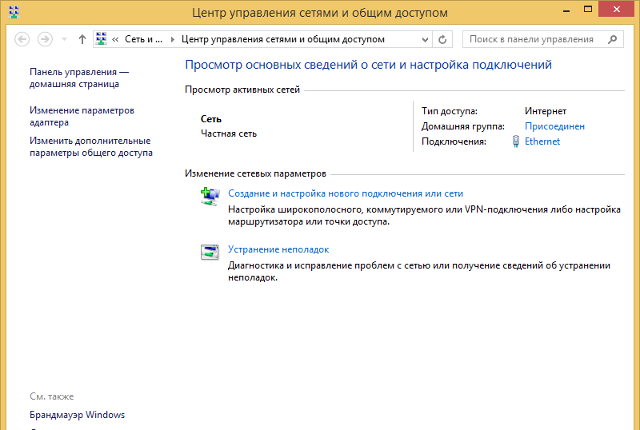Minimize the network center window

point(566,9)
